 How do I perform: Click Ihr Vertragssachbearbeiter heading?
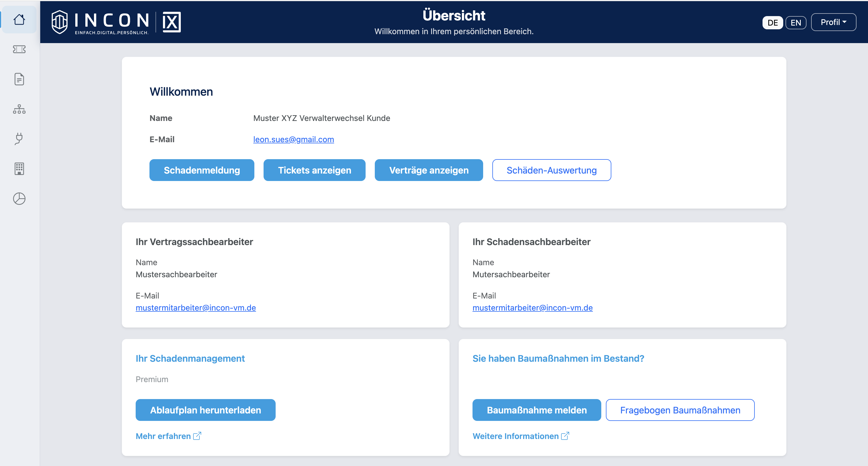194,242
